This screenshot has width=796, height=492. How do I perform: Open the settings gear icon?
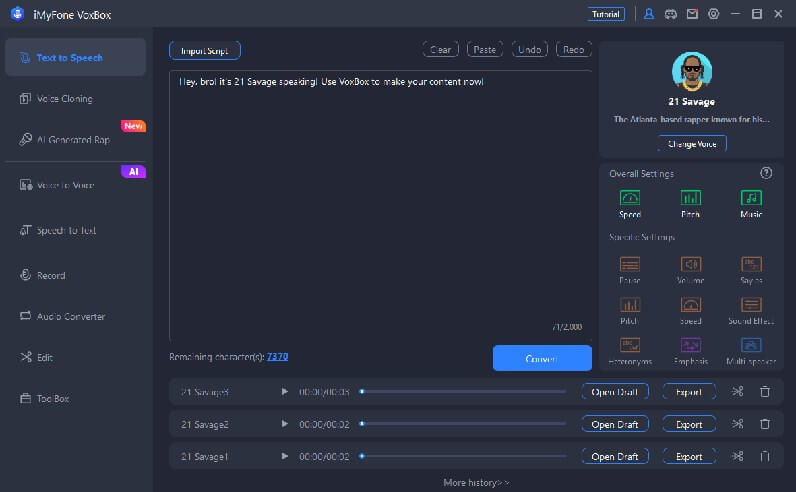coord(713,14)
